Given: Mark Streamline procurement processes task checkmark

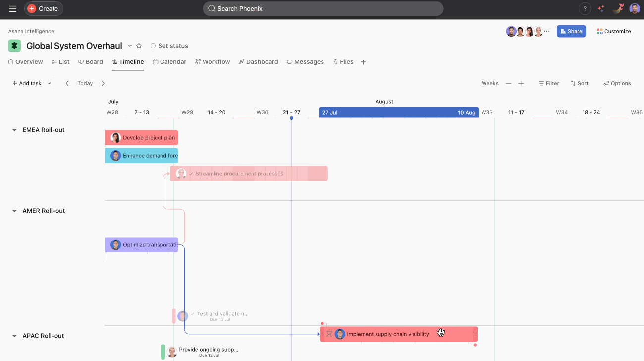Looking at the screenshot, I should pyautogui.click(x=192, y=174).
